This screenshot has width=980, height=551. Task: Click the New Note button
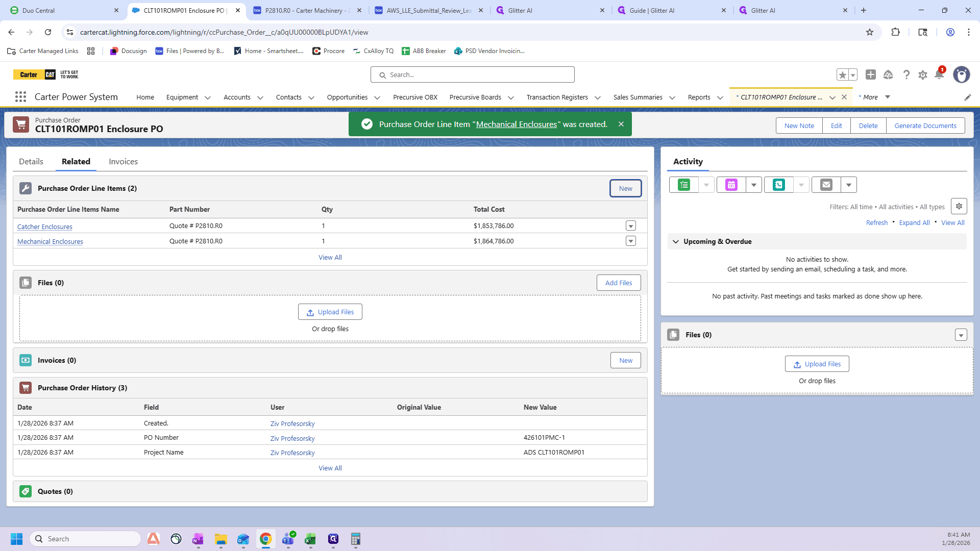[799, 126]
